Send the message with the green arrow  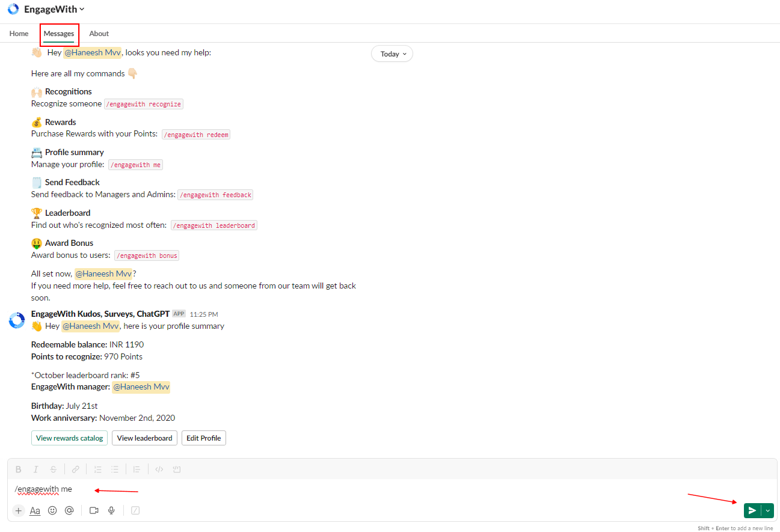[752, 510]
